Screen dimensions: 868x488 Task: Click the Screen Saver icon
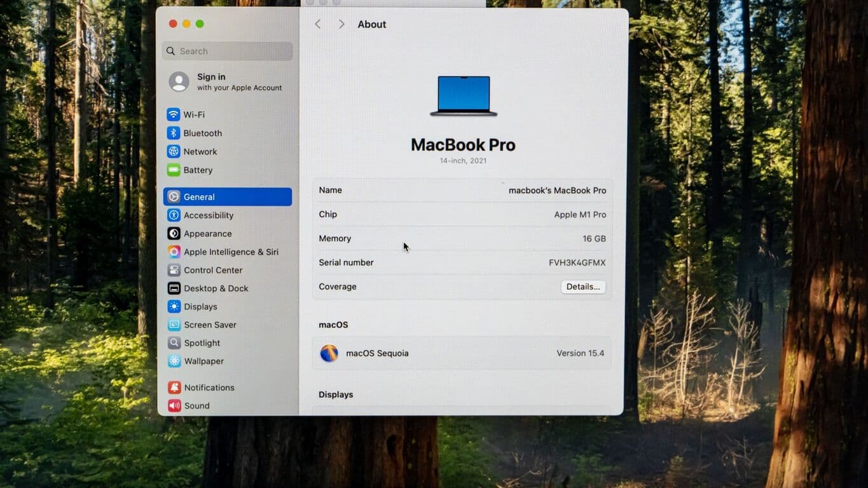pyautogui.click(x=174, y=325)
